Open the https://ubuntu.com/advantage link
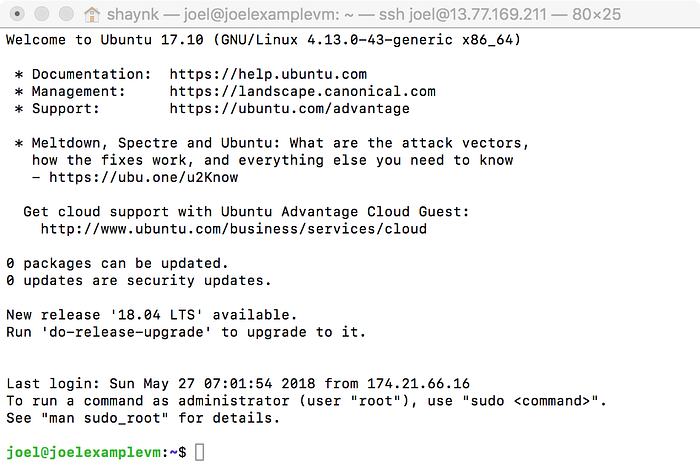The image size is (700, 467). coord(289,108)
